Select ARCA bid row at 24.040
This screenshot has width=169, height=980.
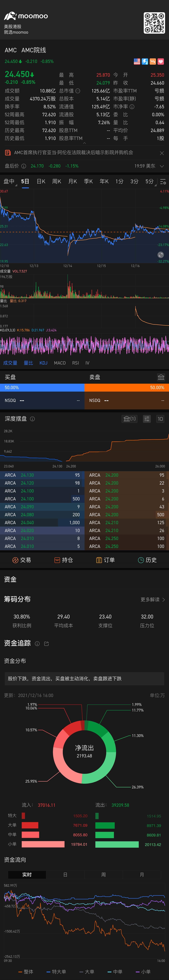tap(42, 523)
